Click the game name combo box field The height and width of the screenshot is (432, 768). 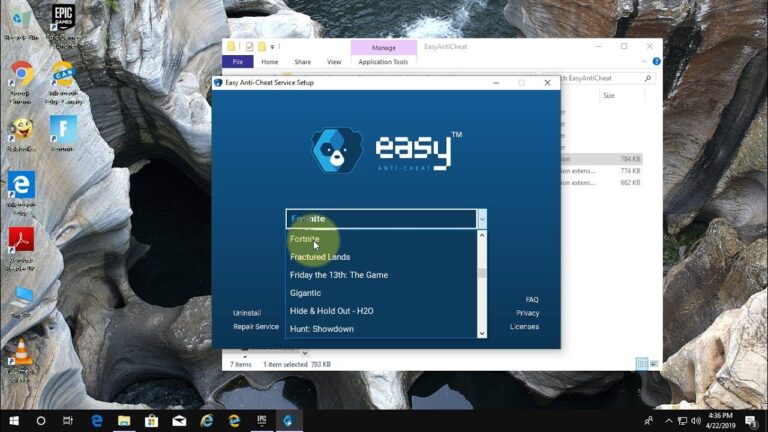381,219
